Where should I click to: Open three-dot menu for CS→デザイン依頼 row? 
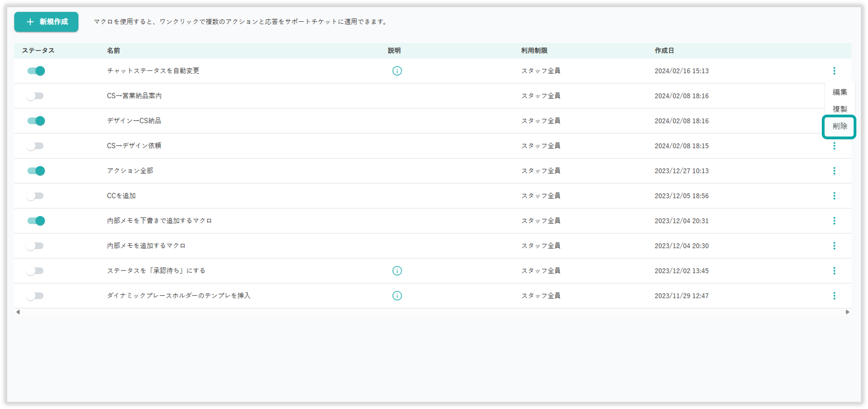834,146
